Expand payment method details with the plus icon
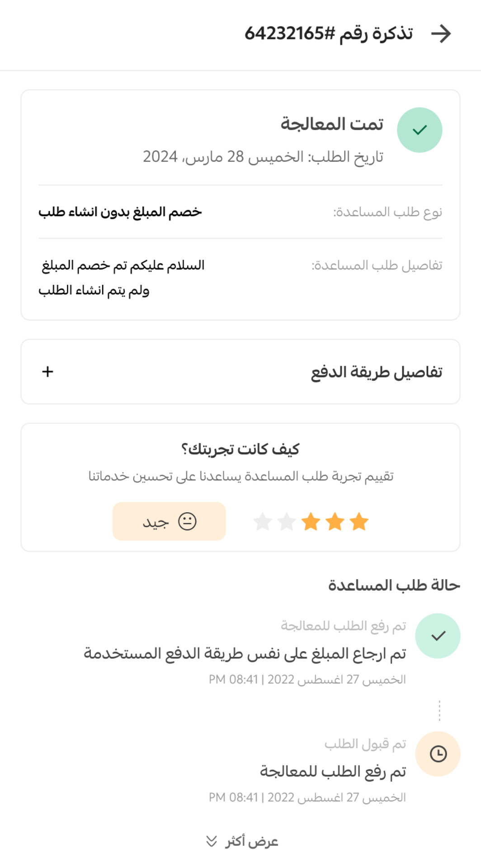This screenshot has height=868, width=481. (x=47, y=372)
